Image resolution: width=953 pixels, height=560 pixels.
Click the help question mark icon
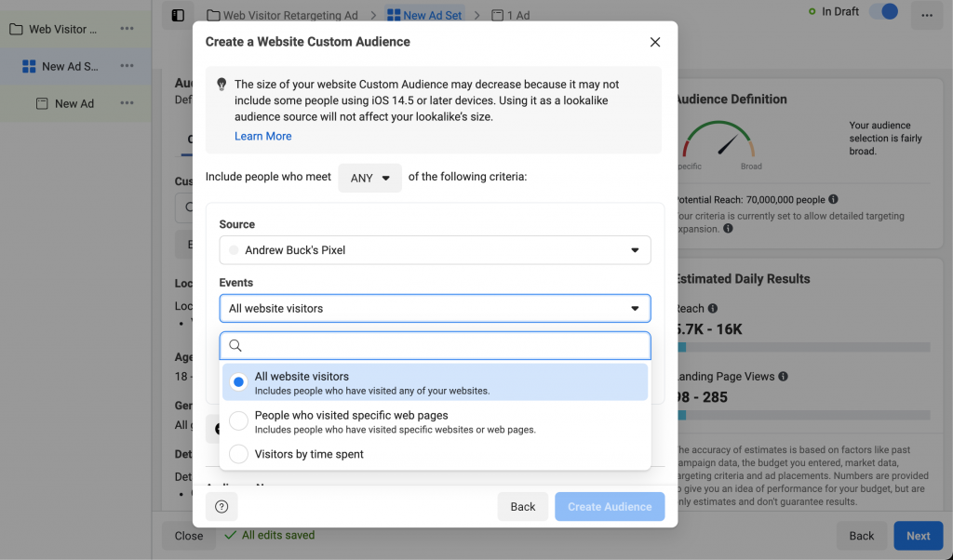click(221, 507)
